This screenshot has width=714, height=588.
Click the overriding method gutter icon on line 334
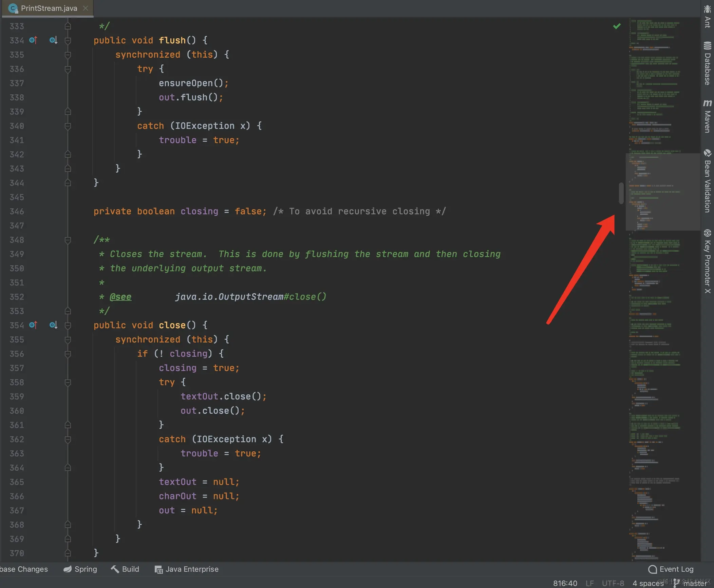33,40
